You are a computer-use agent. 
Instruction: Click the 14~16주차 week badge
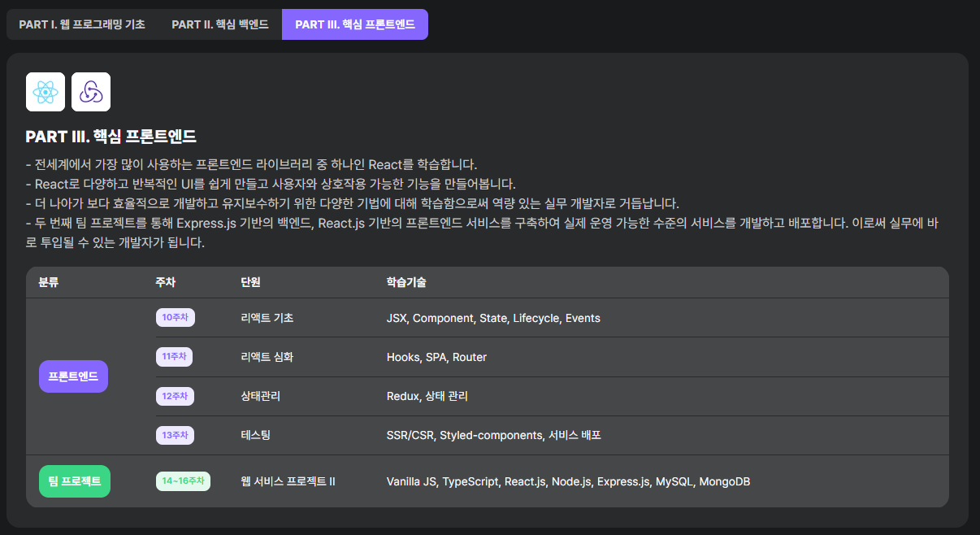(x=183, y=481)
